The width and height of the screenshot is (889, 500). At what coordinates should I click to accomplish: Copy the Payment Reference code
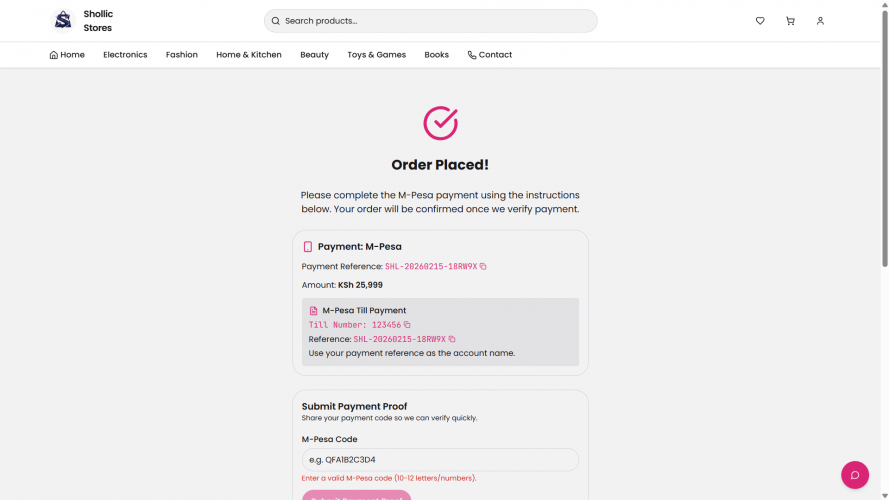[483, 267]
